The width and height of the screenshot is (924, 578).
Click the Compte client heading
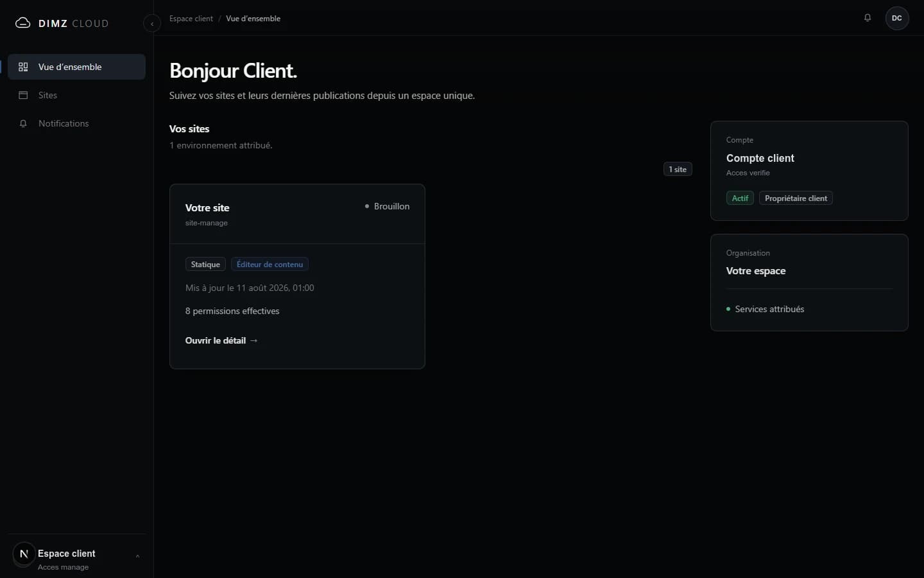[760, 158]
